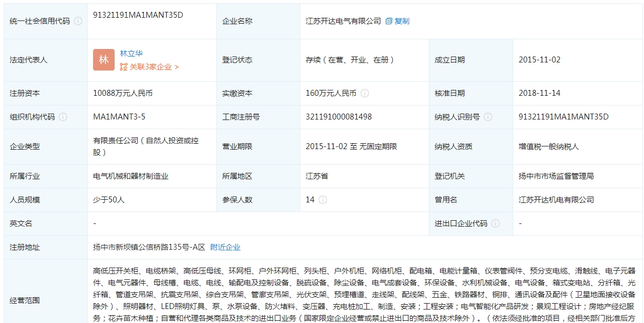Expand the arrow after 关联3家企业
This screenshot has height=323, width=644.
tap(176, 67)
